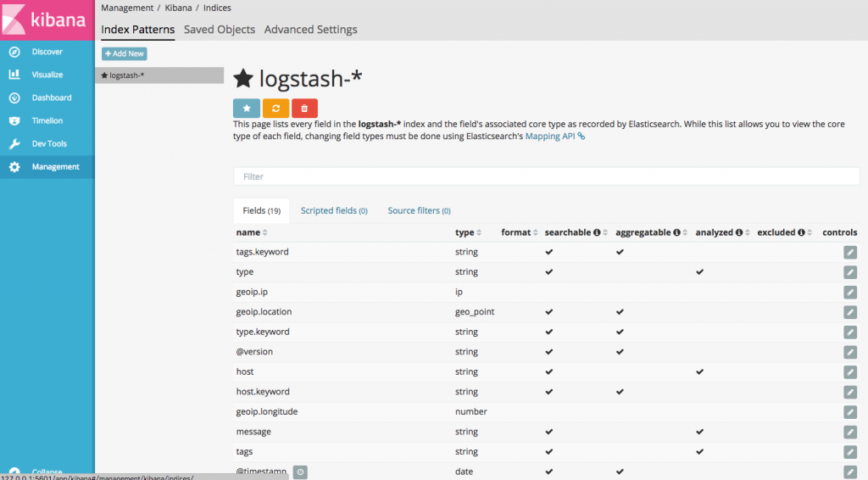
Task: Focus the Filter input field
Action: click(x=547, y=176)
